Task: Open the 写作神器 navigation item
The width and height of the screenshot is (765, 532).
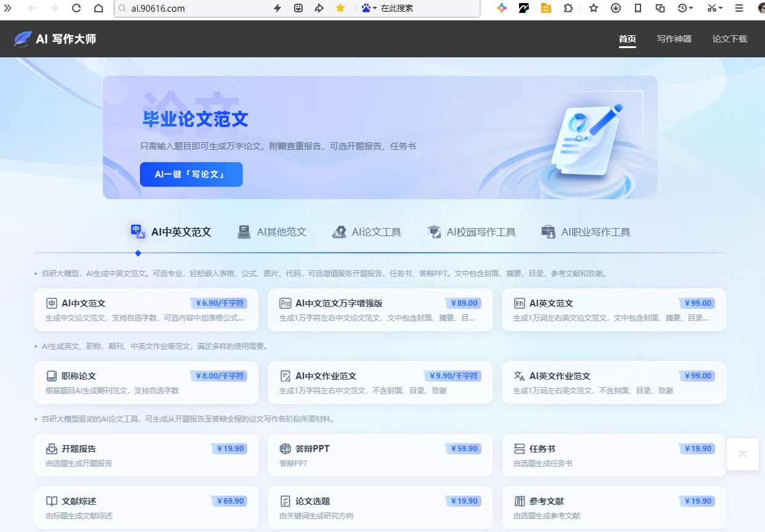Action: tap(674, 39)
